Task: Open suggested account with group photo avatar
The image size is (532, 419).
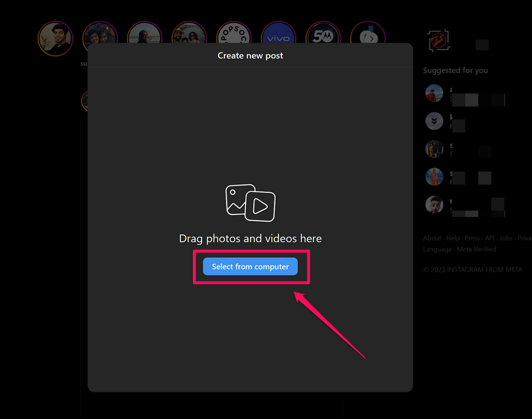Action: coord(434,149)
